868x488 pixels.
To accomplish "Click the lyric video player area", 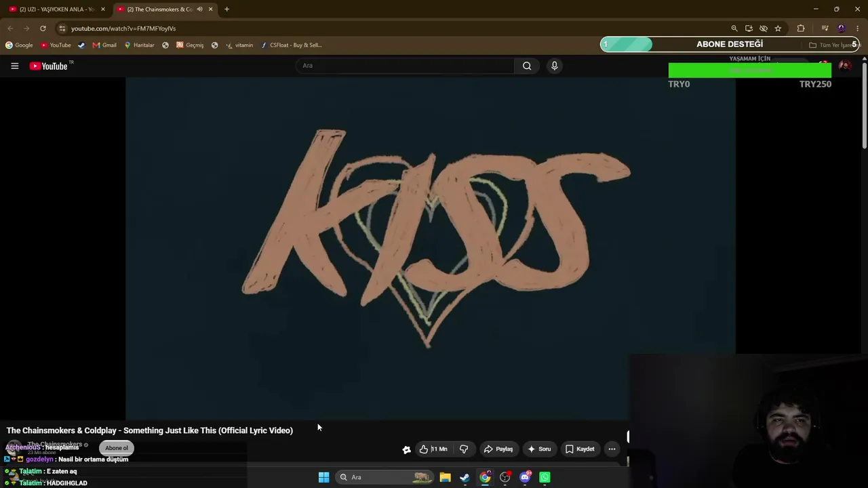I will (x=431, y=249).
